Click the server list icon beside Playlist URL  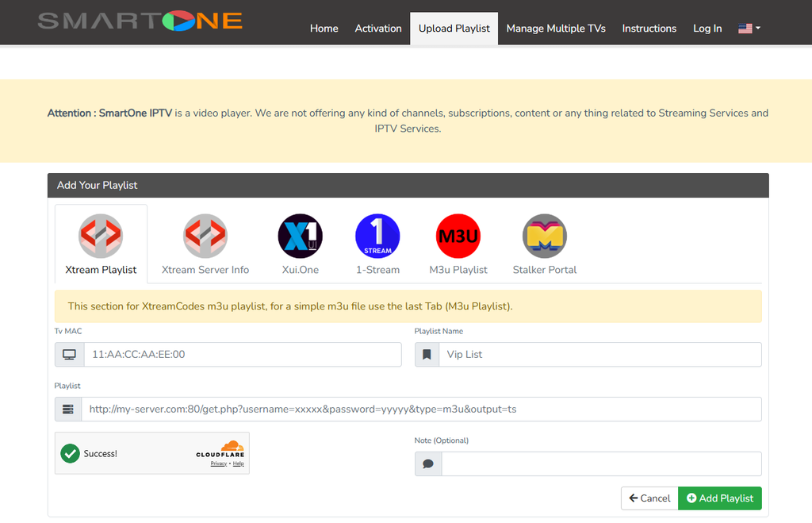click(68, 409)
